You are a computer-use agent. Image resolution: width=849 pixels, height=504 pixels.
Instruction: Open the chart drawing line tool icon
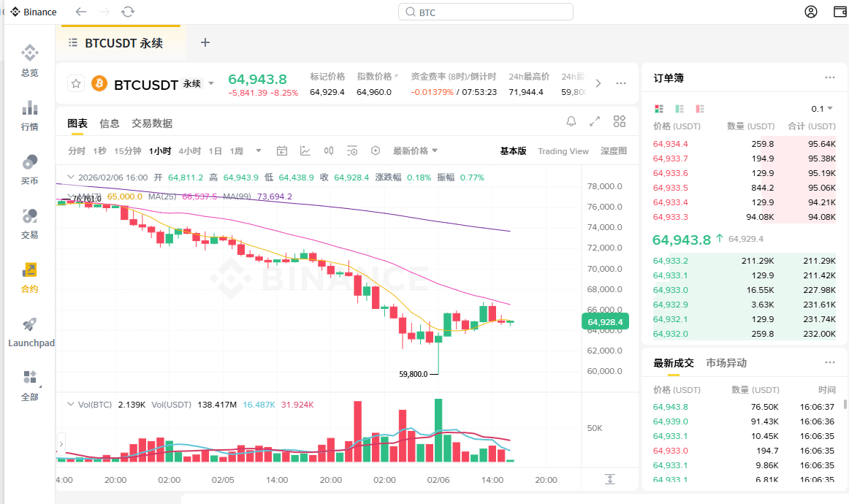pyautogui.click(x=305, y=151)
